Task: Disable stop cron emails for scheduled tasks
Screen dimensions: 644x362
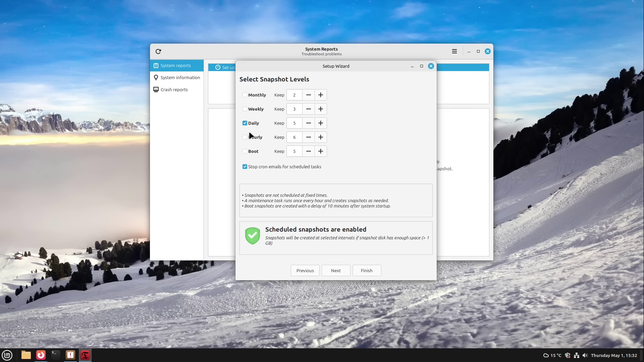Action: click(x=245, y=167)
